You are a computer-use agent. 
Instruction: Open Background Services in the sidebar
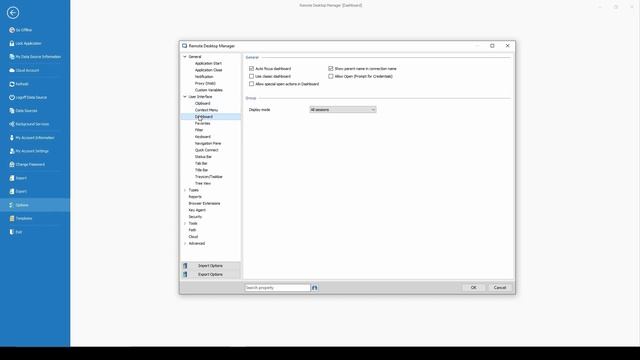[29, 124]
